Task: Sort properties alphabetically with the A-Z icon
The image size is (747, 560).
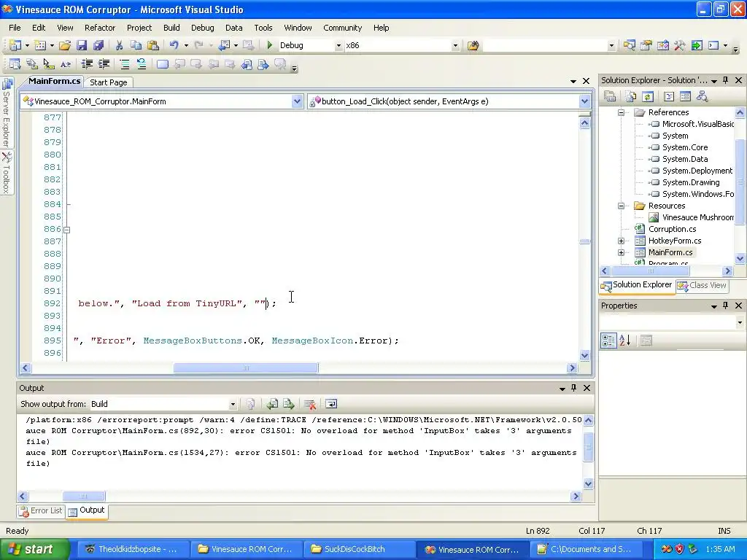Action: tap(624, 340)
